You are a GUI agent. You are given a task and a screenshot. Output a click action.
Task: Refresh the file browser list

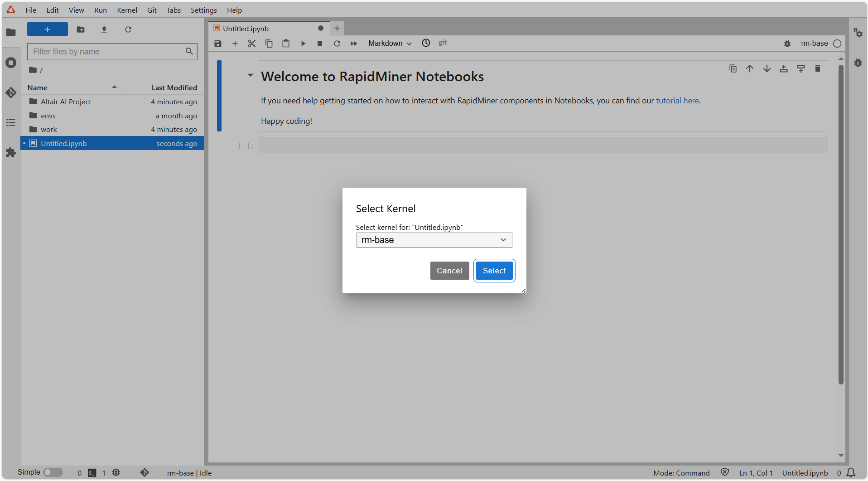(128, 29)
